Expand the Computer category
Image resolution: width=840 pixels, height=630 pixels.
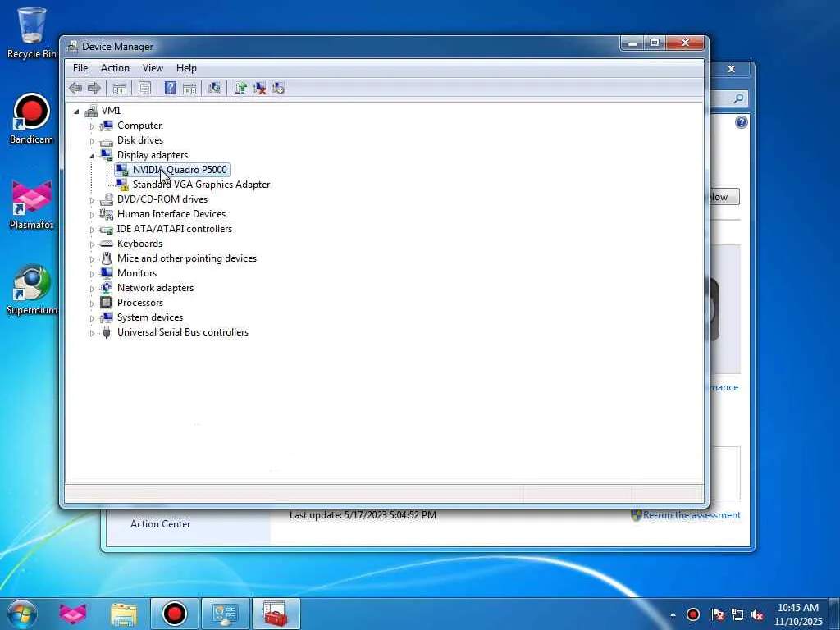92,126
